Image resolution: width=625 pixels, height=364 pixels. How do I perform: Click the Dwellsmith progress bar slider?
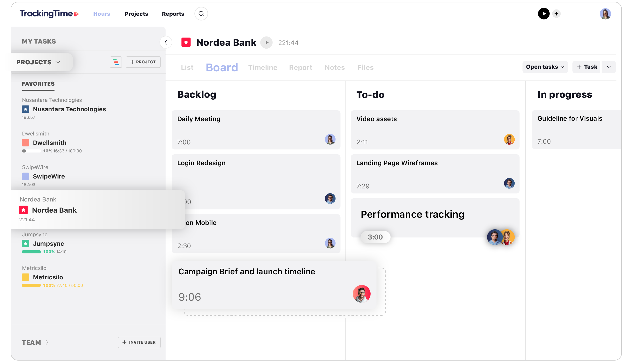[x=24, y=151]
